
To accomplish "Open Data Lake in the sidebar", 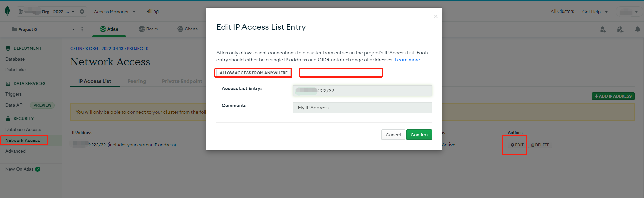I will point(16,70).
